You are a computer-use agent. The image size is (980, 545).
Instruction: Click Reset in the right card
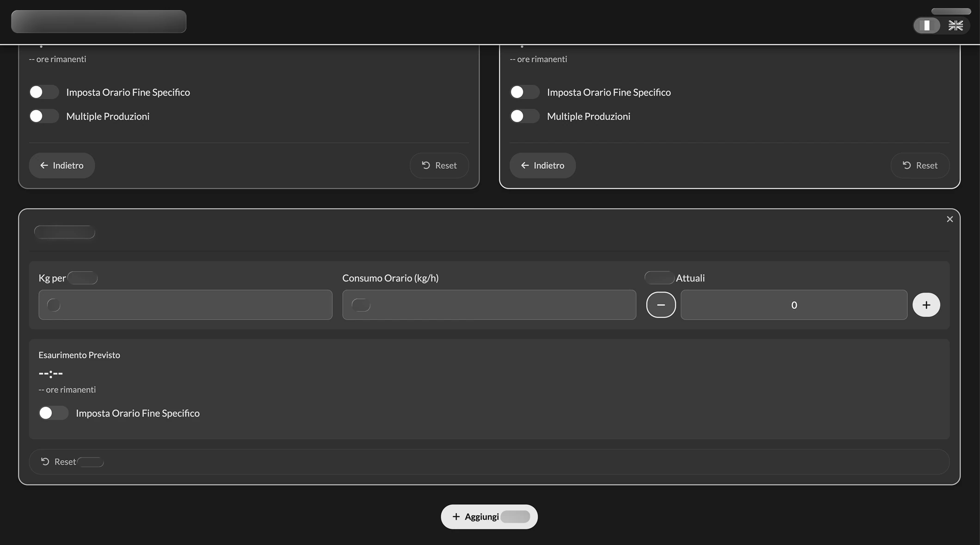tap(919, 165)
